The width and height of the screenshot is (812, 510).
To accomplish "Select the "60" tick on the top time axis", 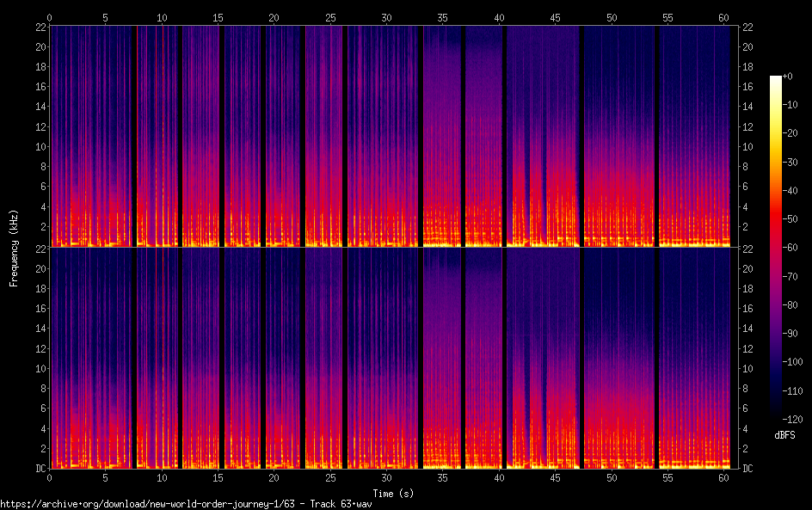I will tap(724, 17).
